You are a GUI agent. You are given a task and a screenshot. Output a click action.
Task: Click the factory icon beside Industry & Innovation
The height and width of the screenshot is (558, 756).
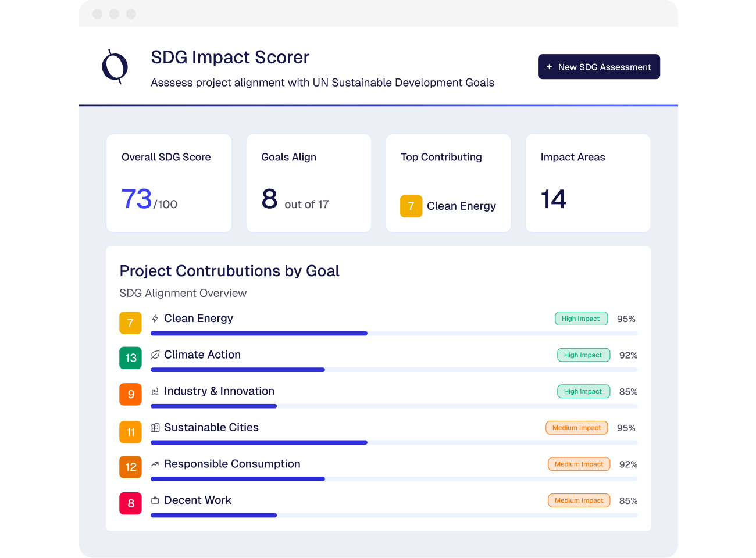(155, 392)
